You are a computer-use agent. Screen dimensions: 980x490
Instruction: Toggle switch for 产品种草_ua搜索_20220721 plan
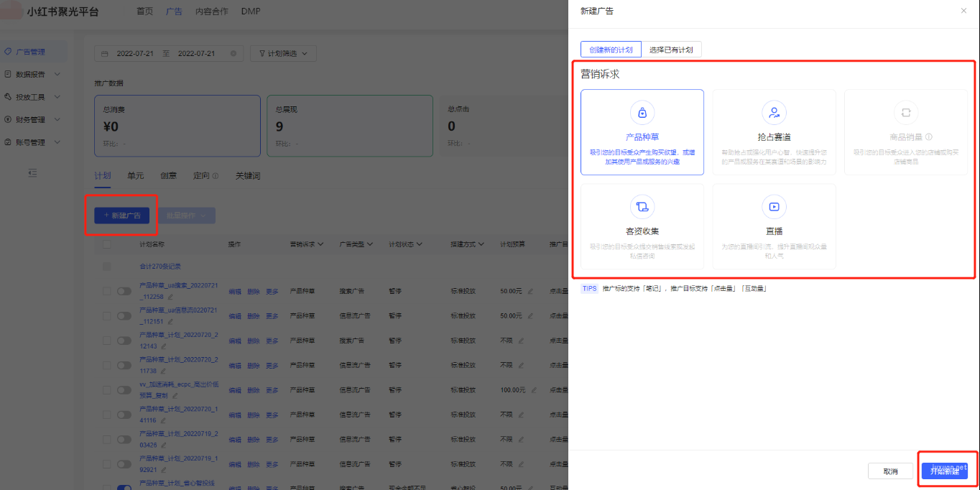(x=124, y=292)
